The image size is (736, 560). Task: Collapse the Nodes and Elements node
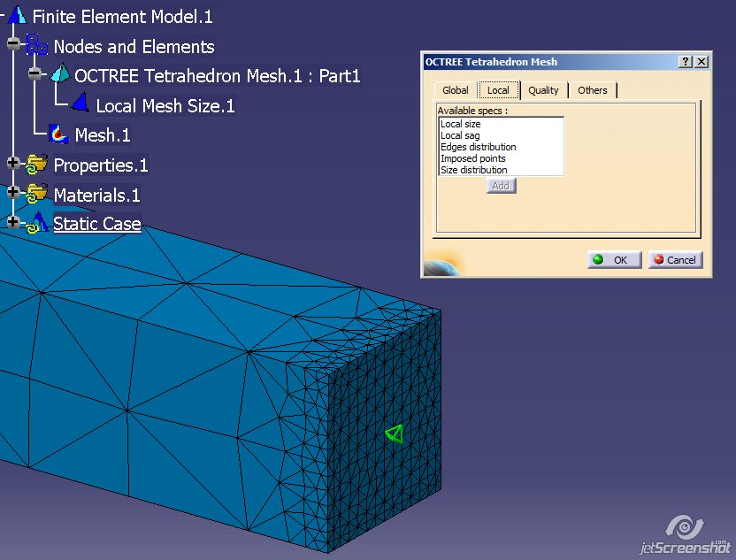pyautogui.click(x=13, y=43)
